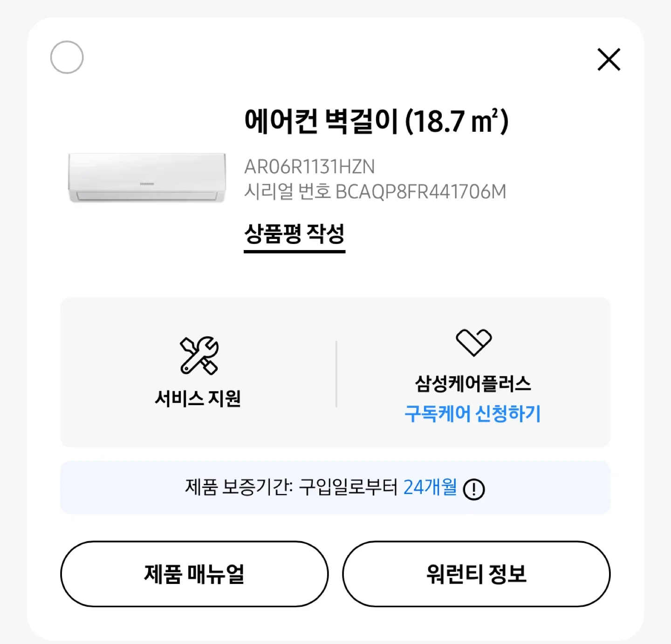Open 서비스 지원 label
The height and width of the screenshot is (644, 671).
click(x=198, y=399)
